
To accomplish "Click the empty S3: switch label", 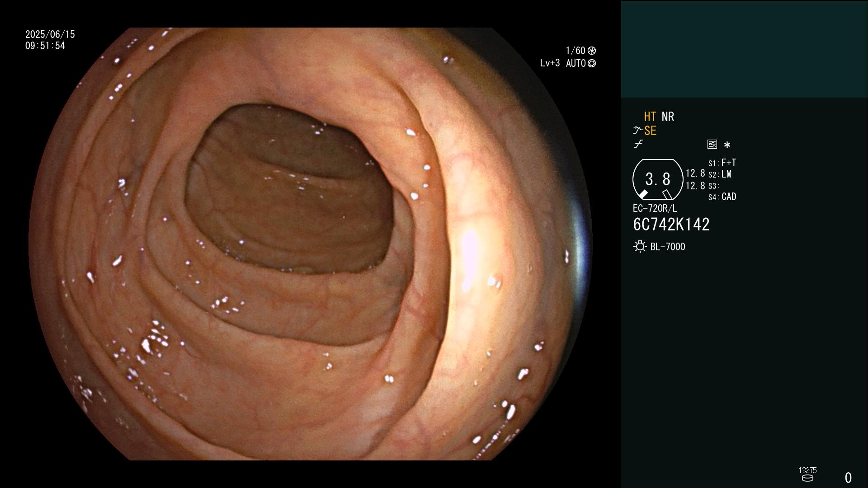I will tap(714, 186).
